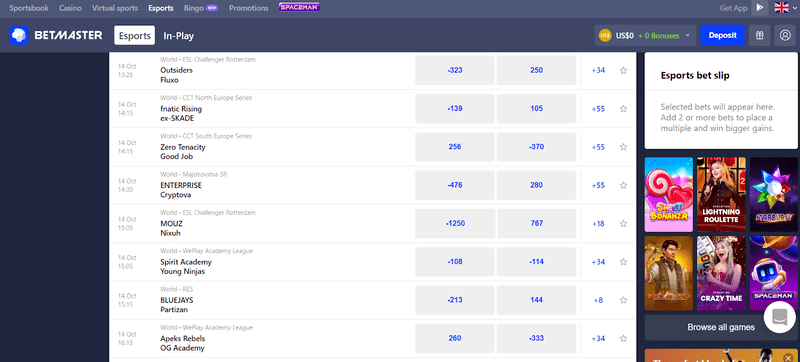Open the Book of Dead explorer game thumbnail

(669, 273)
